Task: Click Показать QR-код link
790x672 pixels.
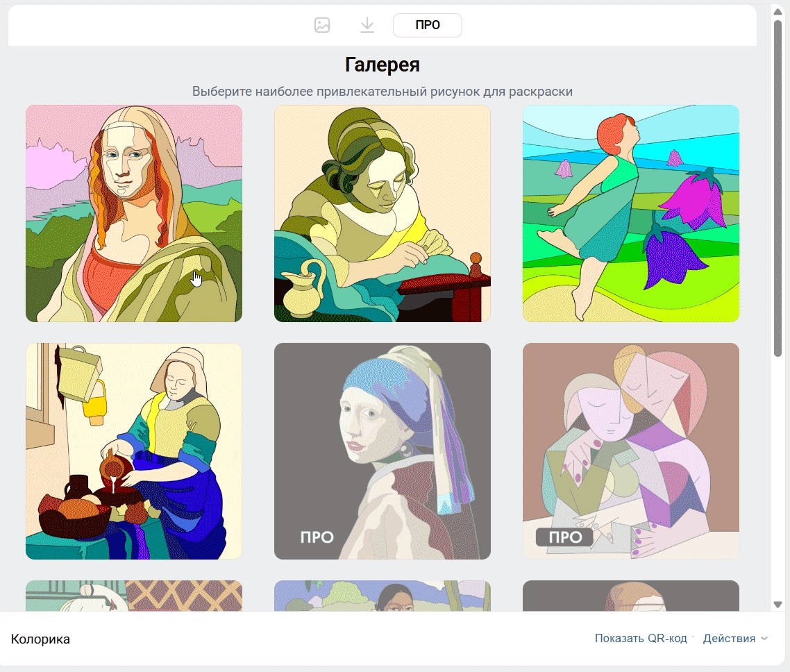Action: 641,638
